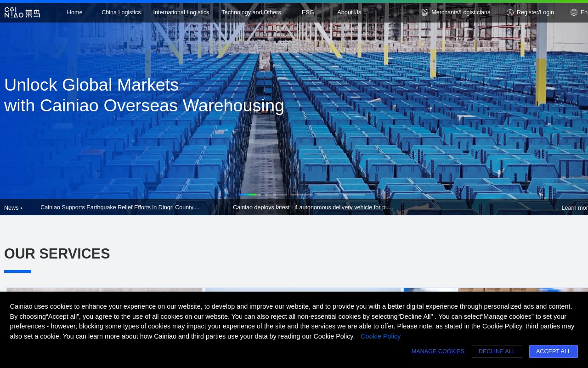Open the About Us menu
This screenshot has width=588, height=368.
click(x=349, y=12)
